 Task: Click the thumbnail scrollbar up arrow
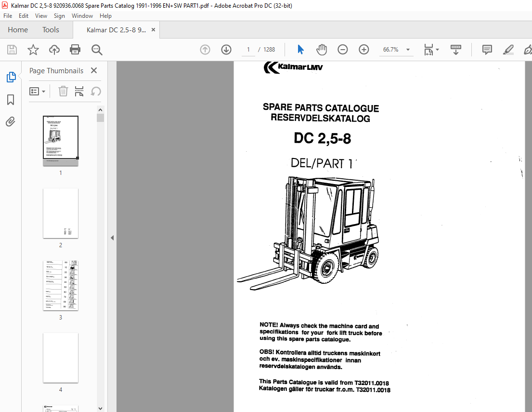100,110
